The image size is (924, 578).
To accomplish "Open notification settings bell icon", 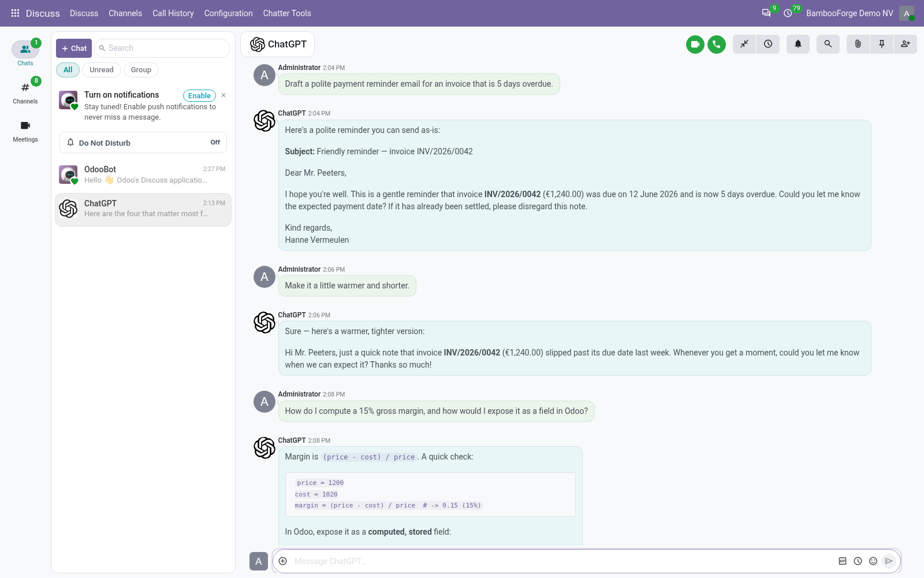I will 798,44.
